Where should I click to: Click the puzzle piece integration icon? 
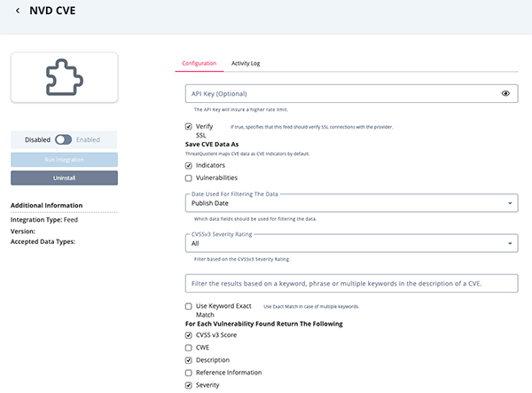coord(65,77)
